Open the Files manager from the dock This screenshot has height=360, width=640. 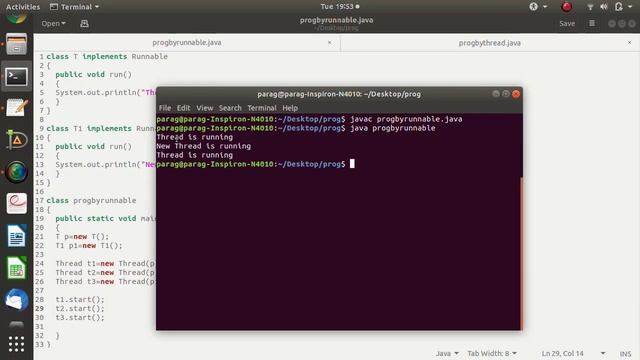tap(16, 44)
